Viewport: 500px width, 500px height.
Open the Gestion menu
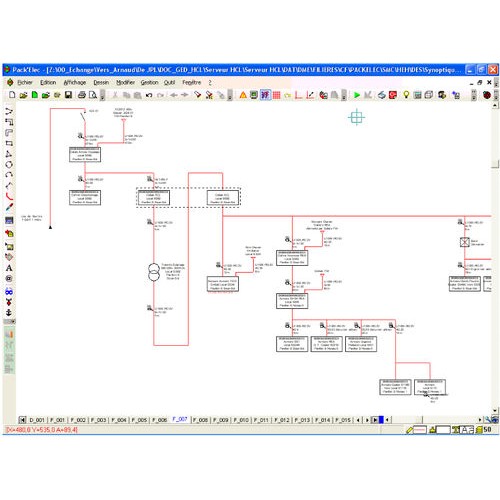click(149, 82)
